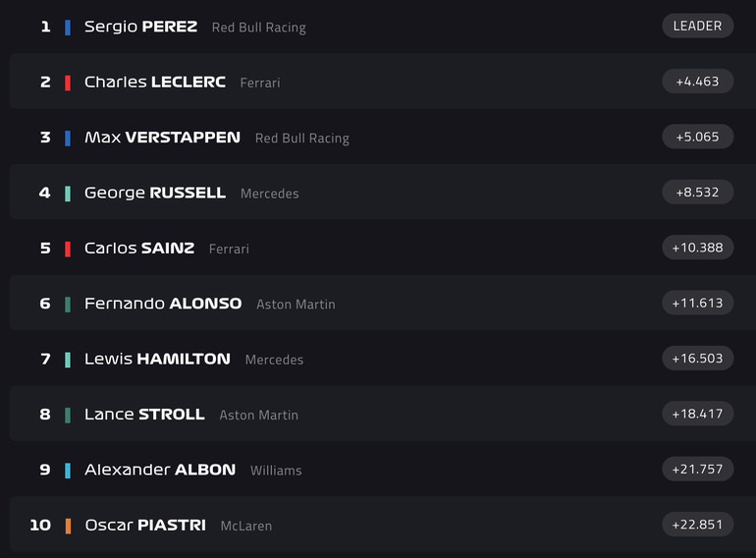Select the Fernando ALONSO driver name
This screenshot has width=756, height=558.
pos(163,304)
